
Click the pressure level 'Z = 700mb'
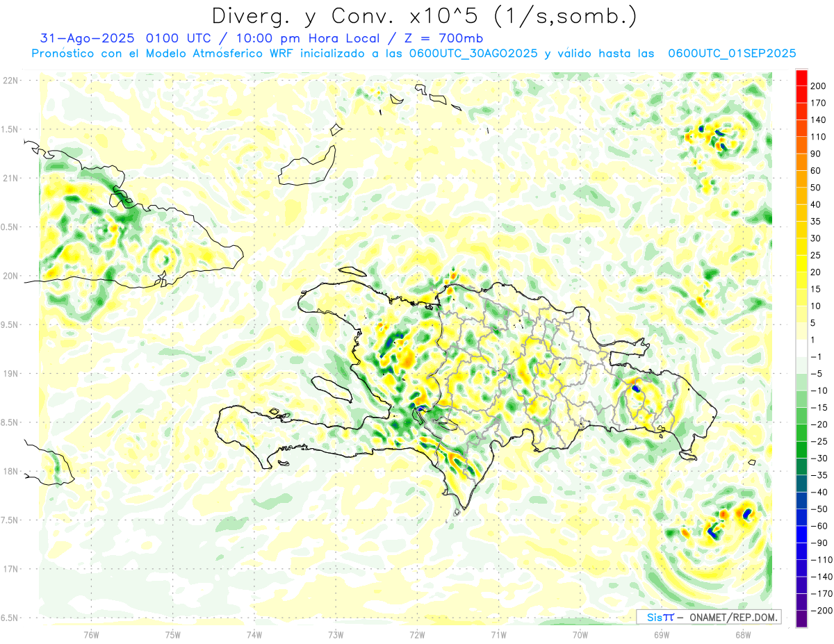[443, 38]
